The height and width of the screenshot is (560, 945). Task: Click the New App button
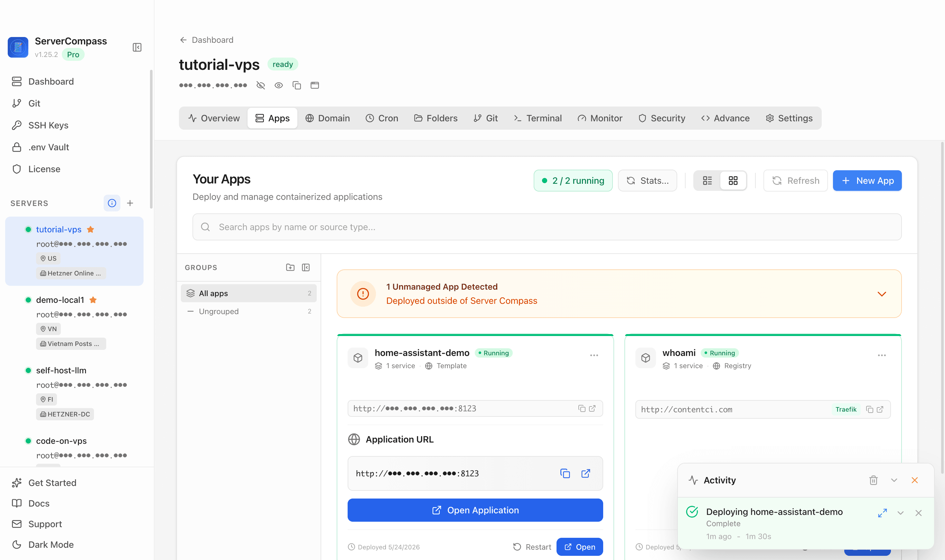point(867,181)
